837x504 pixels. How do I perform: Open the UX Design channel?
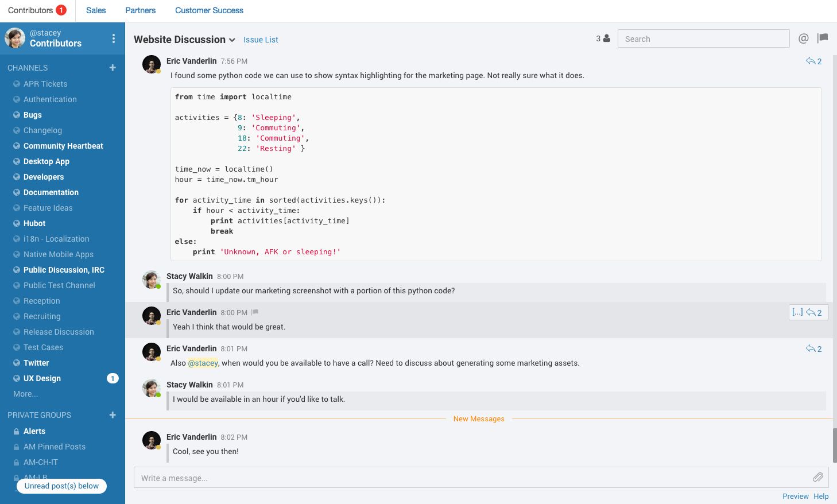42,378
